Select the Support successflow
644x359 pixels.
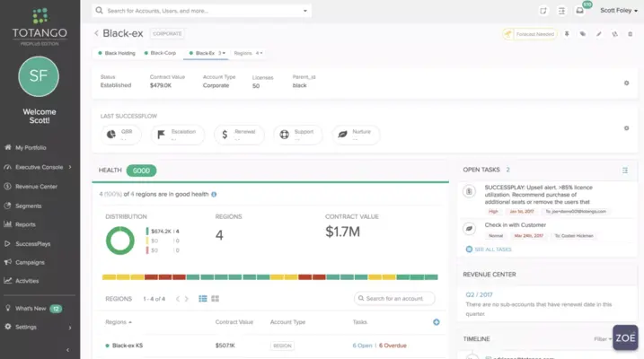point(297,135)
